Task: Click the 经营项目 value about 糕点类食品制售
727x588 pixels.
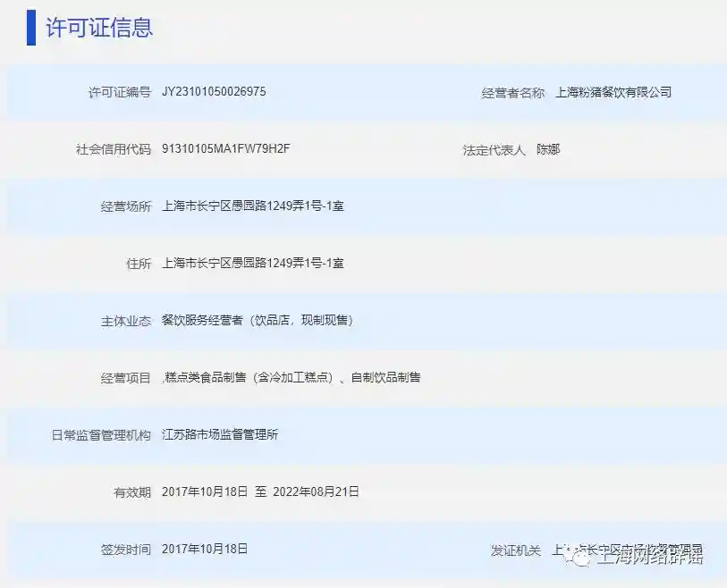Action: point(292,377)
